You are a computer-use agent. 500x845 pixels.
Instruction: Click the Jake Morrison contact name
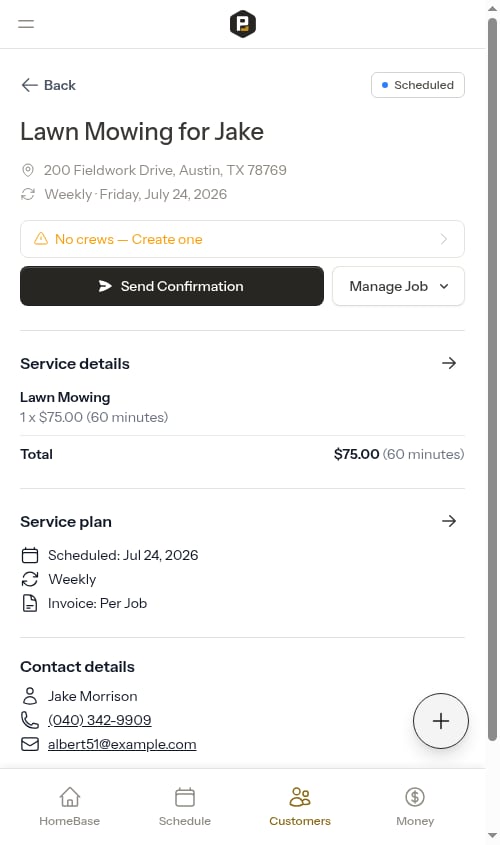tap(93, 696)
